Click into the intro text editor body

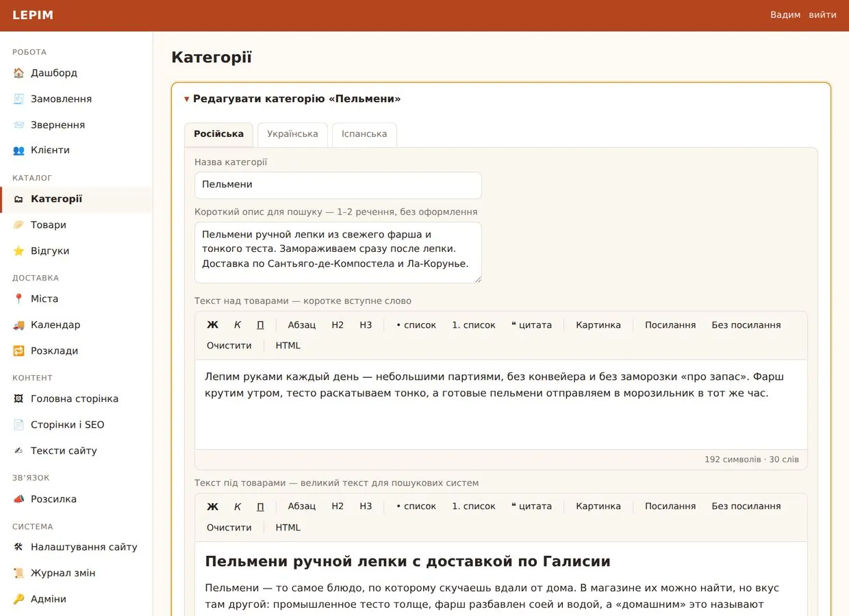click(x=501, y=405)
